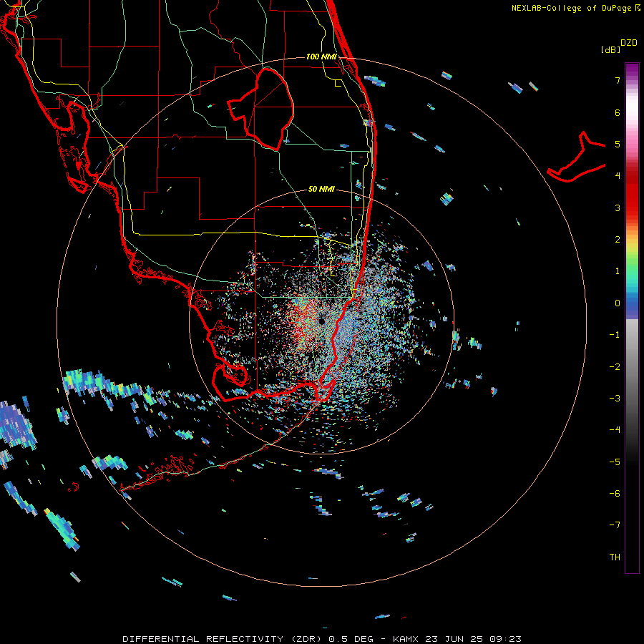Select the -3 value on the scale
The height and width of the screenshot is (644, 644).
(615, 399)
